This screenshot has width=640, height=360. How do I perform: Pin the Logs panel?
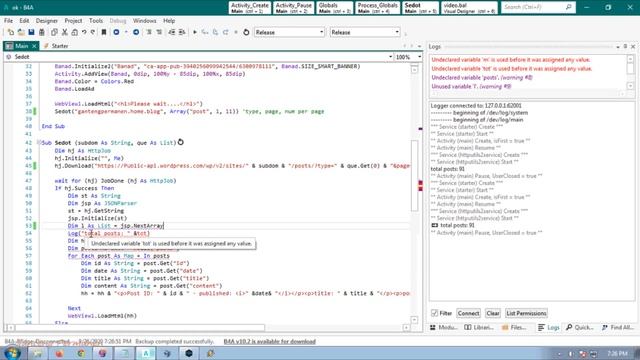pos(625,47)
